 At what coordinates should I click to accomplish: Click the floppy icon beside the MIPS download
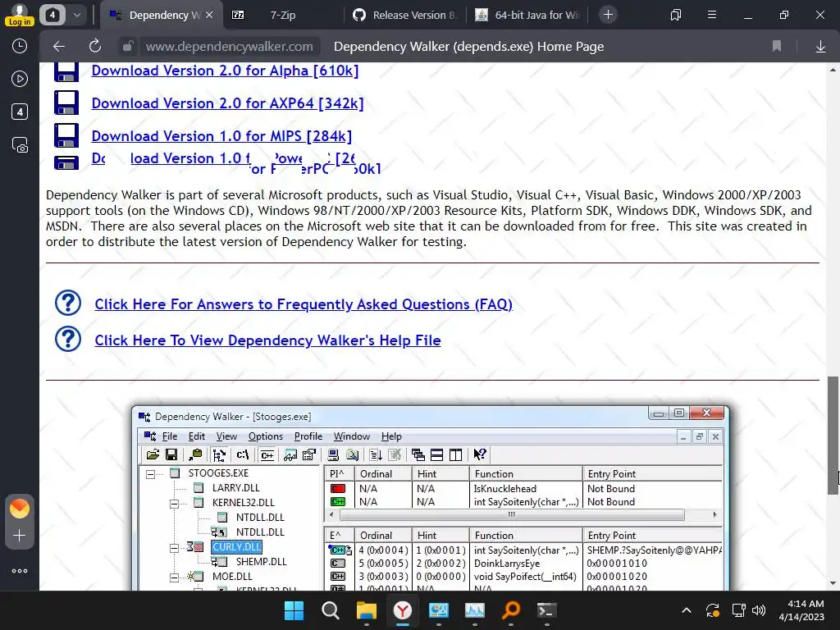[66, 135]
